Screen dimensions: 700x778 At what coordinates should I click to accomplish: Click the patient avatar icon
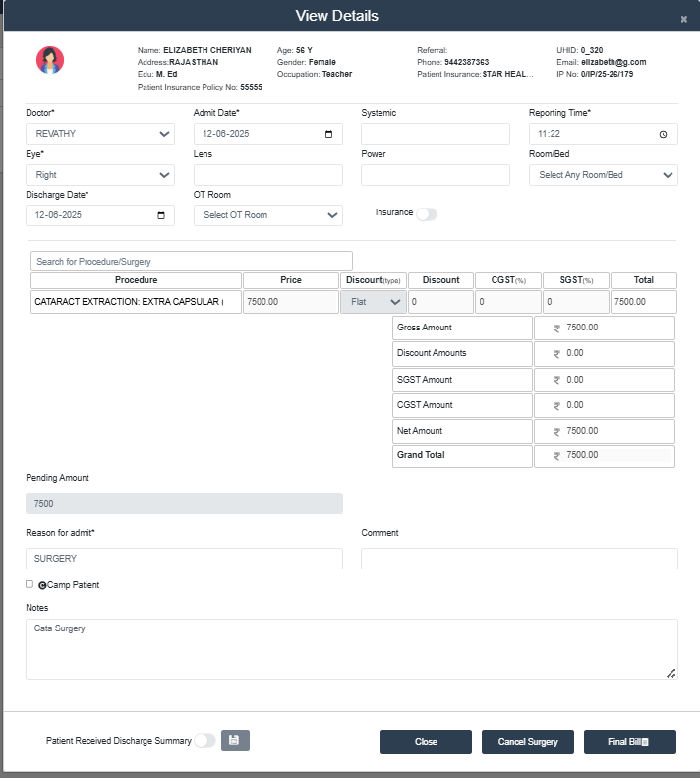50,60
